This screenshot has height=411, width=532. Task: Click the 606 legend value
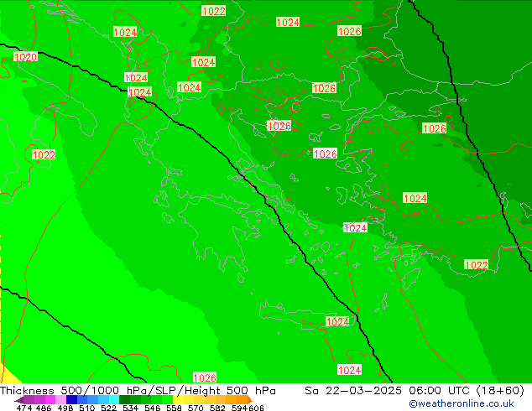click(256, 408)
